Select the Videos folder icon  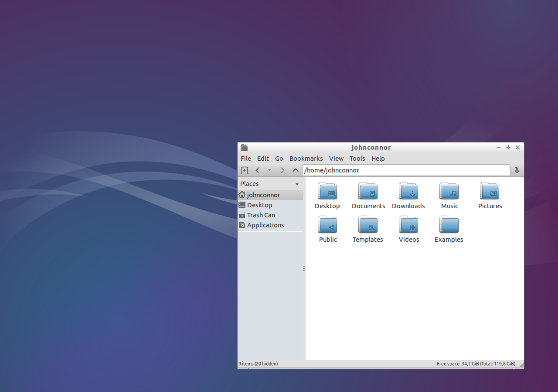[408, 225]
